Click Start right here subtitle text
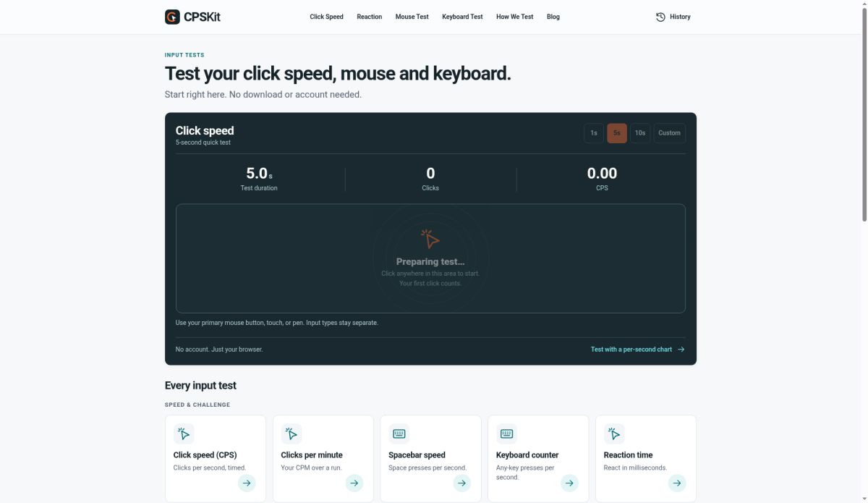Image resolution: width=868 pixels, height=503 pixels. 263,95
